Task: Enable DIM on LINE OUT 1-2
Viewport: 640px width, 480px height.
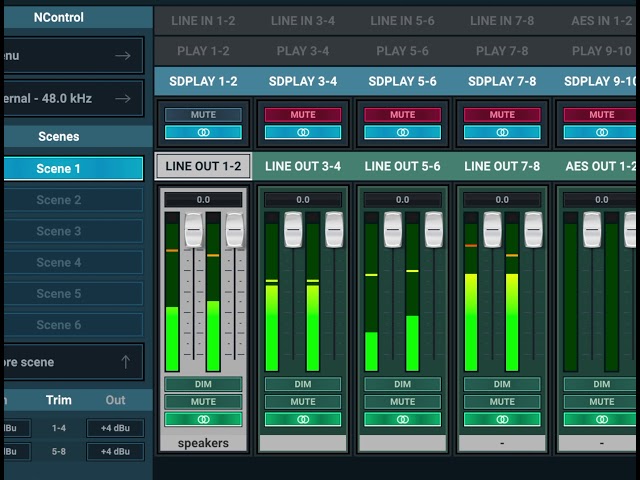Action: click(203, 384)
